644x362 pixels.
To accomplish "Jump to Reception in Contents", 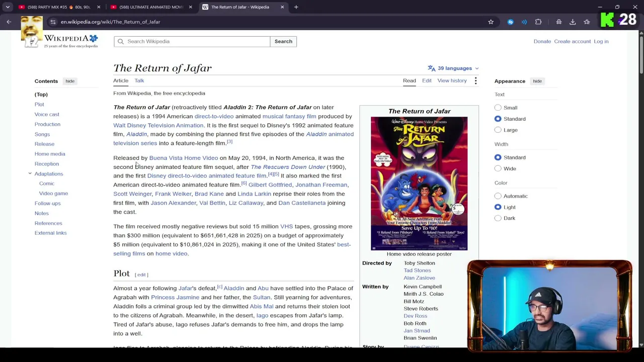I will pyautogui.click(x=47, y=164).
